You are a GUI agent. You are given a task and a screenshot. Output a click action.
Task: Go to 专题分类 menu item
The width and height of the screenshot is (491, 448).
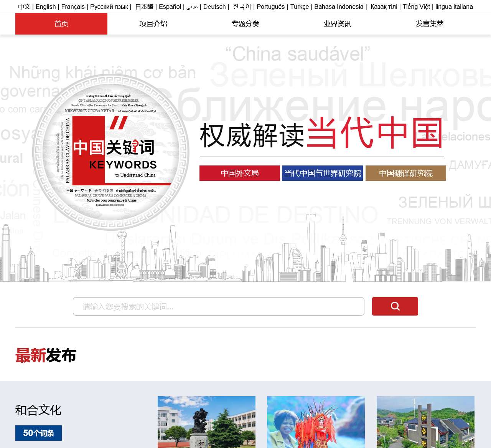(x=245, y=24)
